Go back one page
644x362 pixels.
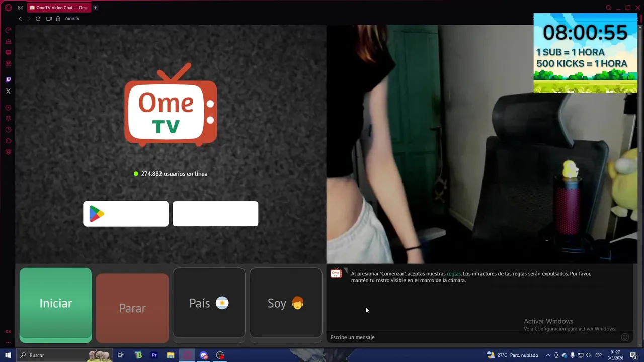(20, 19)
